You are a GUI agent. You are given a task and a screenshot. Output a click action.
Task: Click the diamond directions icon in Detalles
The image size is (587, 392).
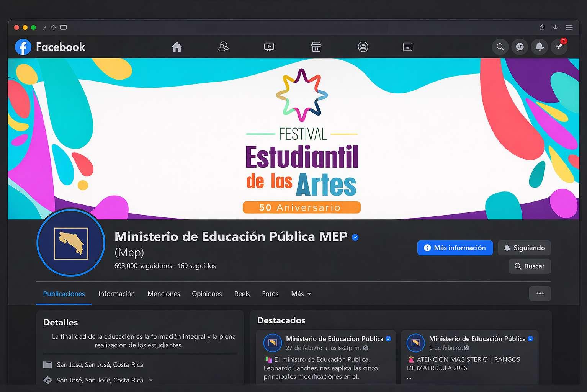(47, 380)
